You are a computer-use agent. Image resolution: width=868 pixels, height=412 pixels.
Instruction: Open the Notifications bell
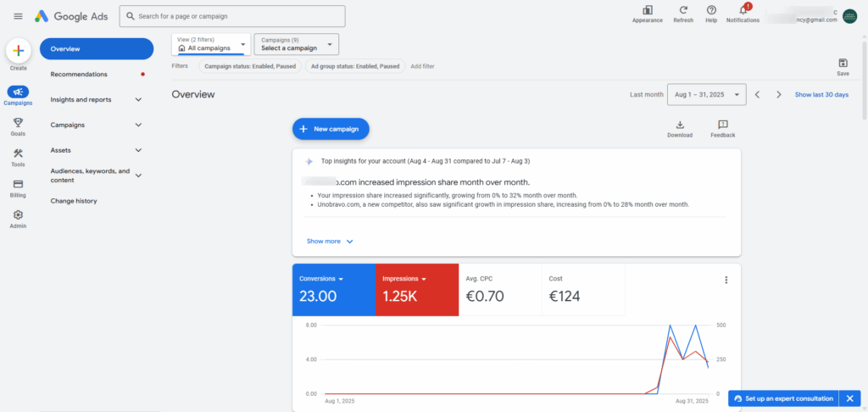pos(743,10)
